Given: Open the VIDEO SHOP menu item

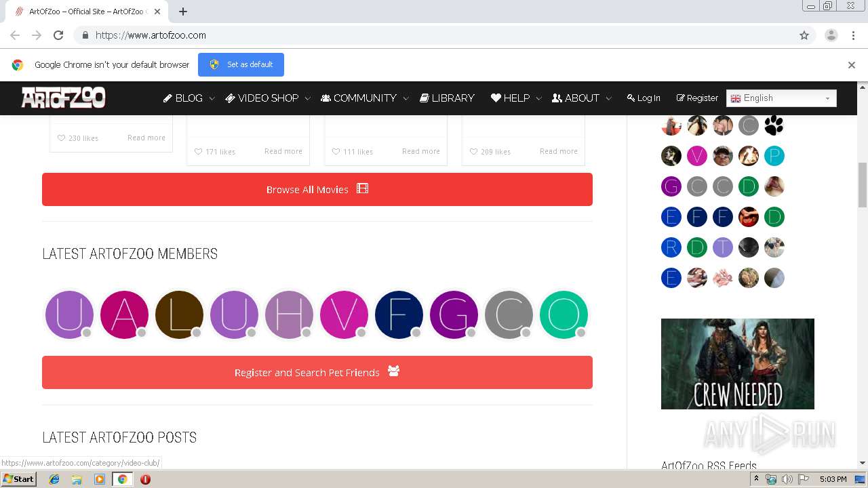Looking at the screenshot, I should click(x=262, y=98).
